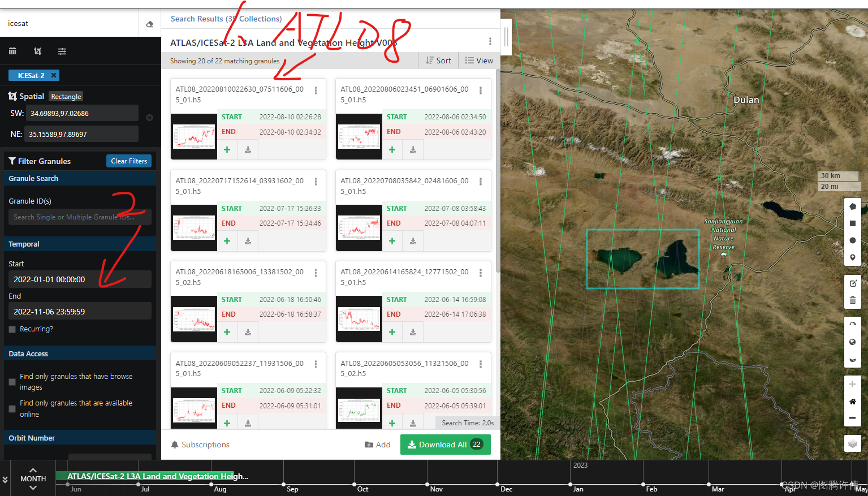Add granule ATL08_20220810022630 to project
Viewport: 868px width, 496px height.
point(227,150)
